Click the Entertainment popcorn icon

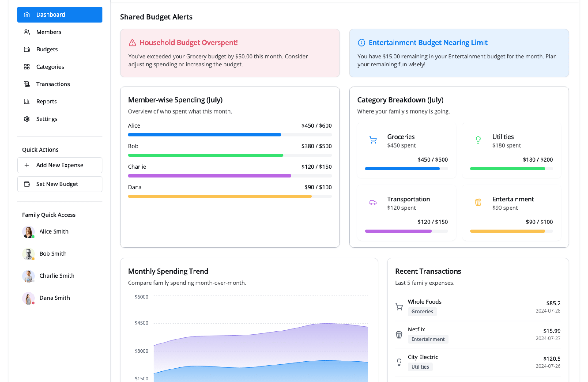click(478, 202)
